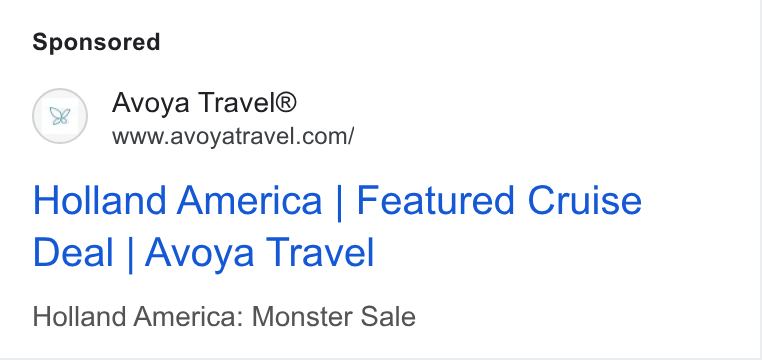Screen dimensions: 762x360
Task: Click the Avoya Travel® advertiser name
Action: [x=204, y=103]
